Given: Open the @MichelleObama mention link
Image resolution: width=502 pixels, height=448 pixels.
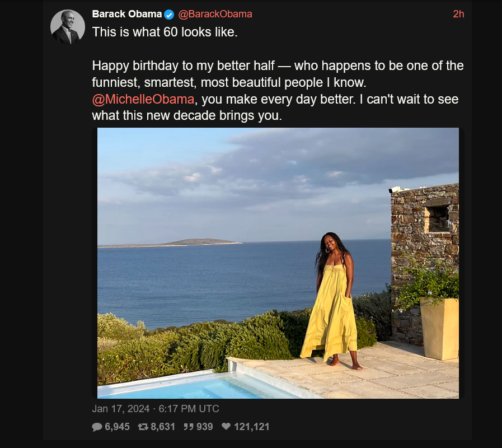Looking at the screenshot, I should click(143, 100).
